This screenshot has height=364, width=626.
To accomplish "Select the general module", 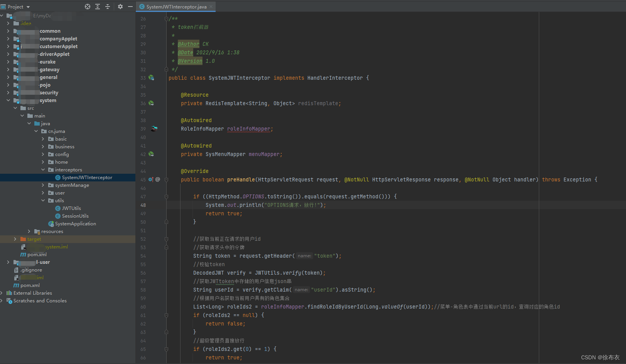I will tap(49, 77).
